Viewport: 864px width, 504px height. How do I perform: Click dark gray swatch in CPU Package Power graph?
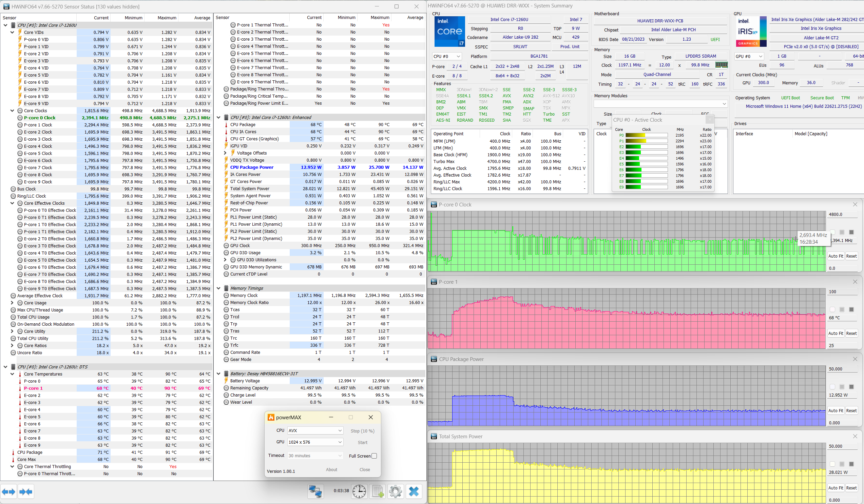(851, 387)
